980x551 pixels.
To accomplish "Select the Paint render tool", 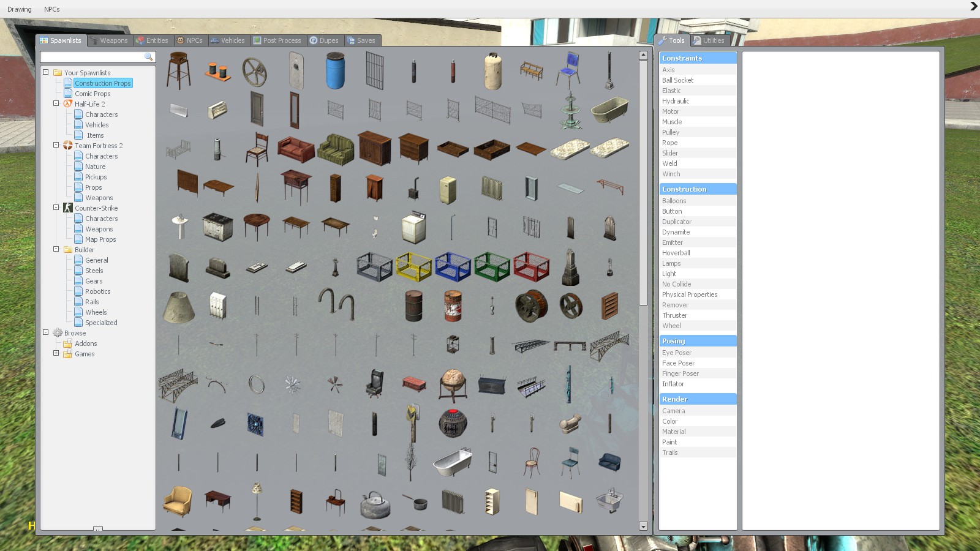I will [x=698, y=442].
